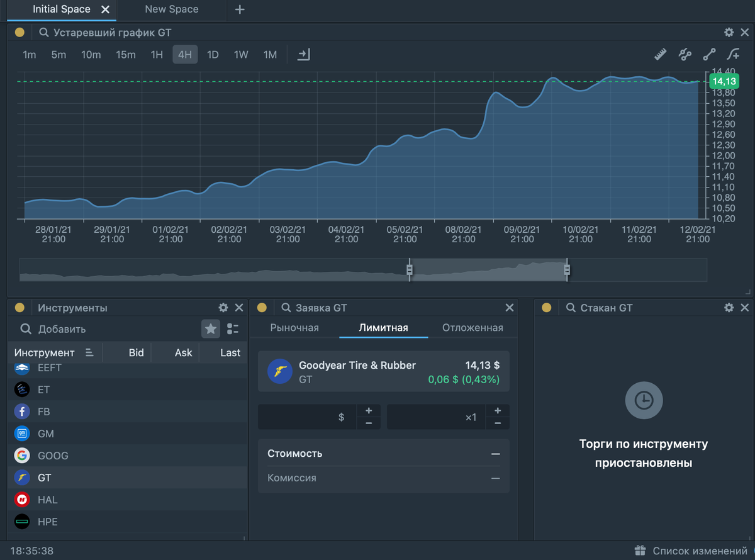Set chart timeframe to 1m

tap(30, 55)
